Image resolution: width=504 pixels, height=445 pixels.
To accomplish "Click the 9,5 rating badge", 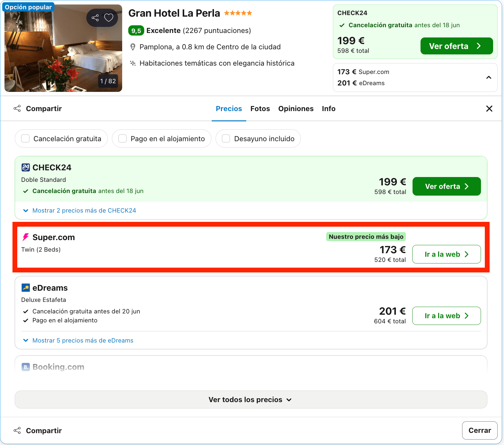I will 136,31.
